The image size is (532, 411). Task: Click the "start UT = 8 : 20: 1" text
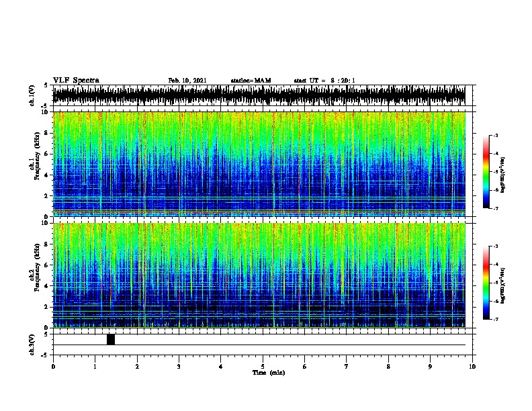point(324,81)
